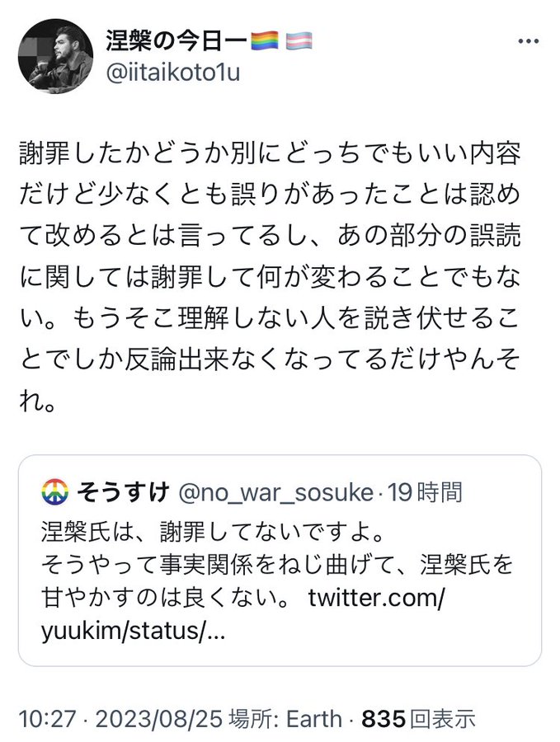Click the rainbow peace-sign avatar of そうすけ
This screenshot has height=742, width=560.
[x=54, y=493]
